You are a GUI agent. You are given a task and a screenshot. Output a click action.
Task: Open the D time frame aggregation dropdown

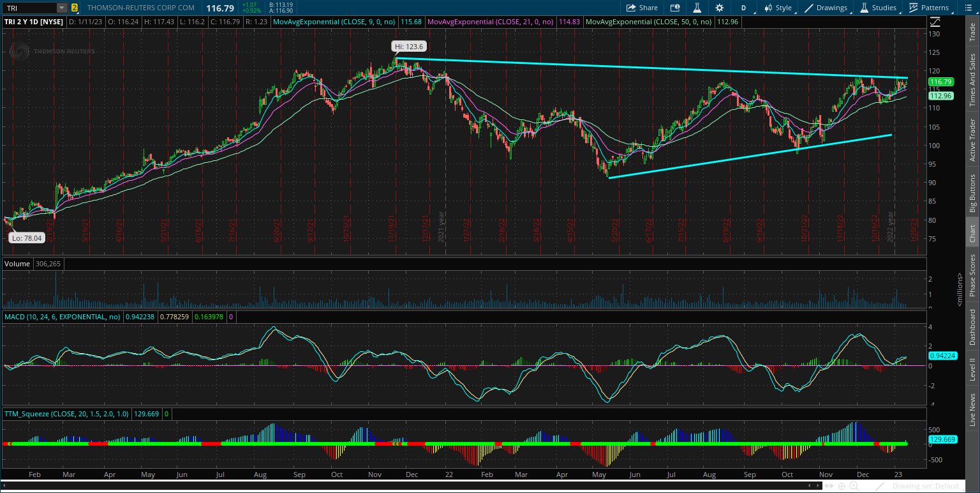[745, 8]
